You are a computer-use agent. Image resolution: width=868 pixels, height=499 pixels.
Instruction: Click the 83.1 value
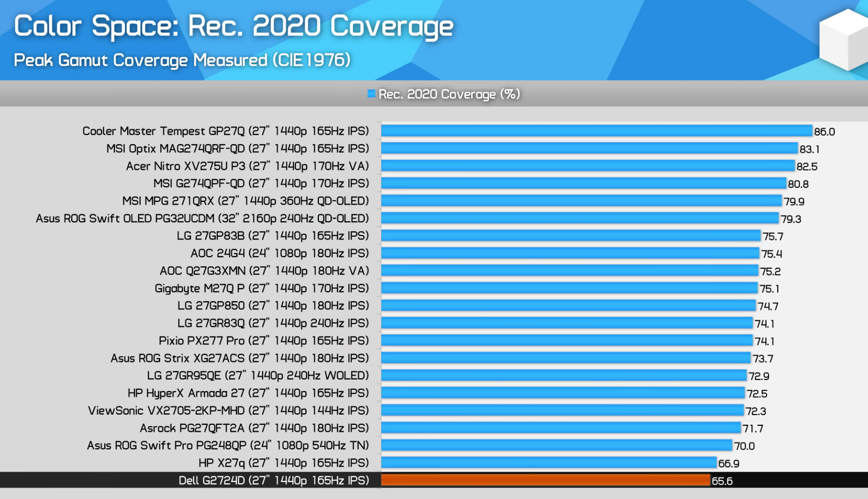coord(809,149)
